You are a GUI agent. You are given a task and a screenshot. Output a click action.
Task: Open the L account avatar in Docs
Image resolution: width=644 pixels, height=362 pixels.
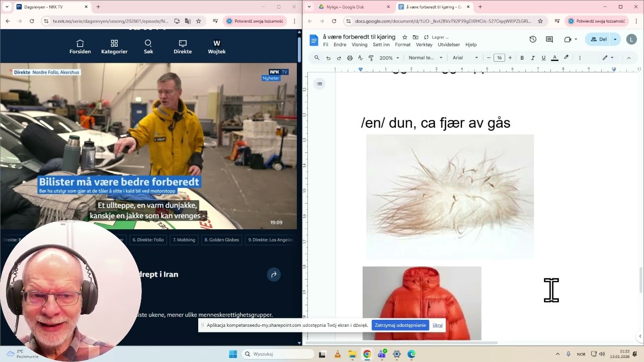coord(631,39)
